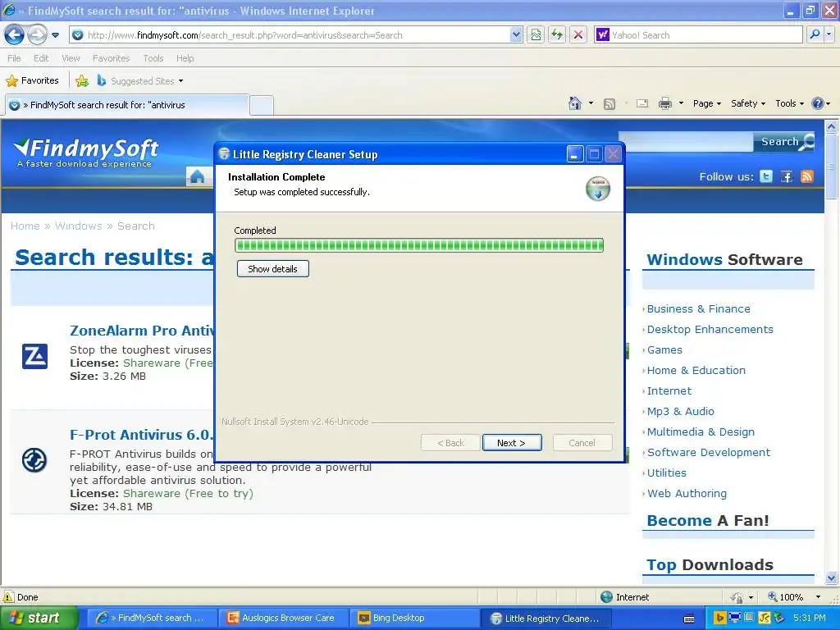840x630 pixels.
Task: Open Desktop Enhancements category
Action: pos(710,330)
